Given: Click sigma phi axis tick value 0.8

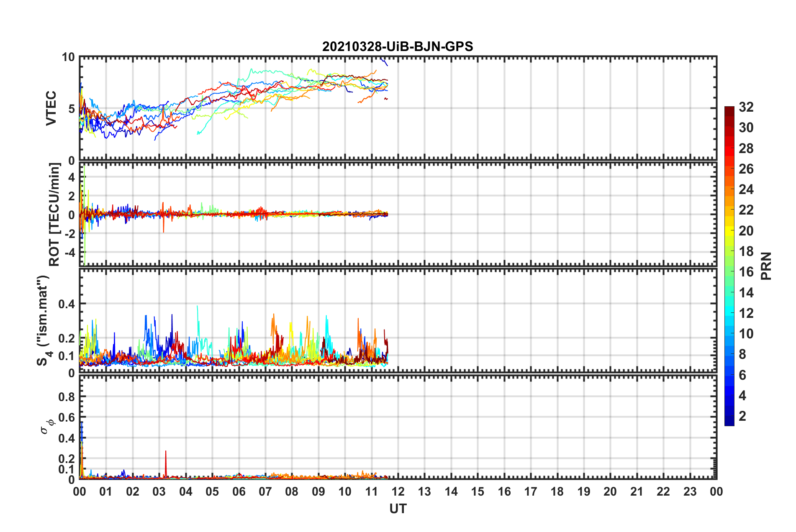Looking at the screenshot, I should coord(67,396).
